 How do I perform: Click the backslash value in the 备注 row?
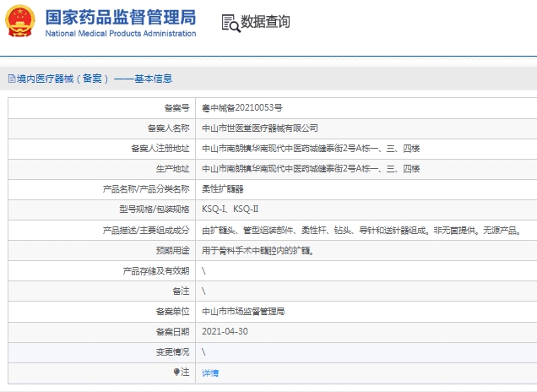point(203,291)
